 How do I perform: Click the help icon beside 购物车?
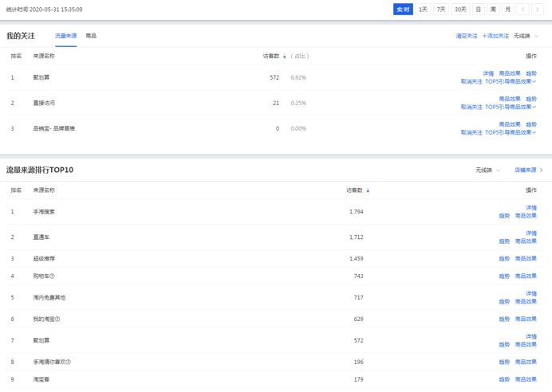[x=53, y=276]
